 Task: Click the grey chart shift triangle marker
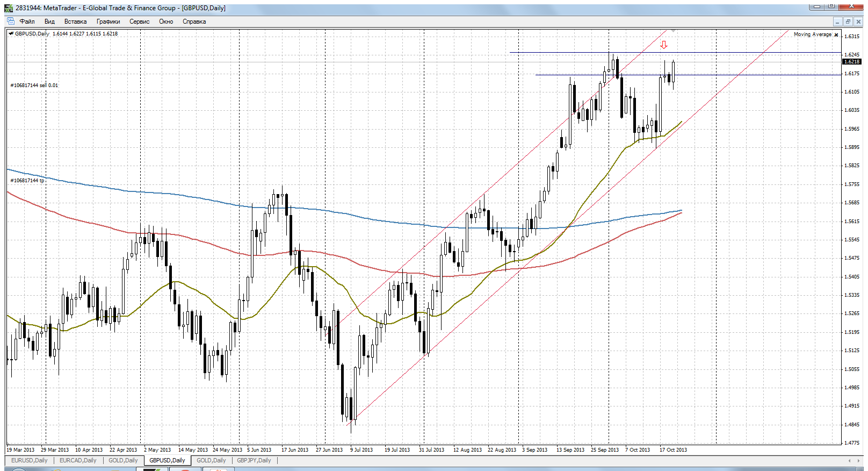point(674,31)
